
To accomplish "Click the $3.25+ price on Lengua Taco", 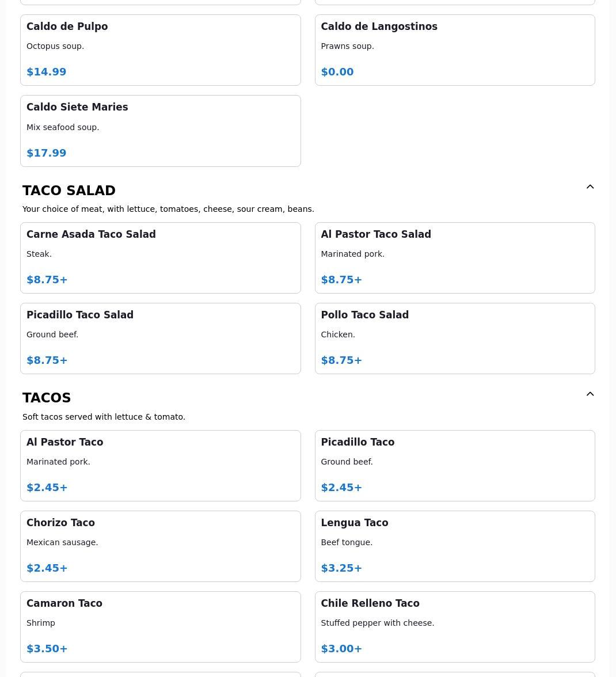I will point(341,568).
